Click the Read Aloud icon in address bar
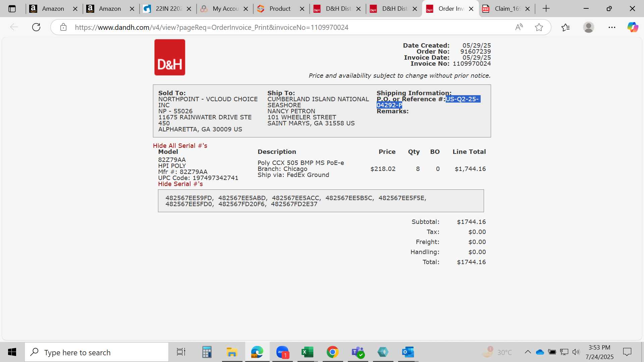This screenshot has width=644, height=362. (519, 27)
